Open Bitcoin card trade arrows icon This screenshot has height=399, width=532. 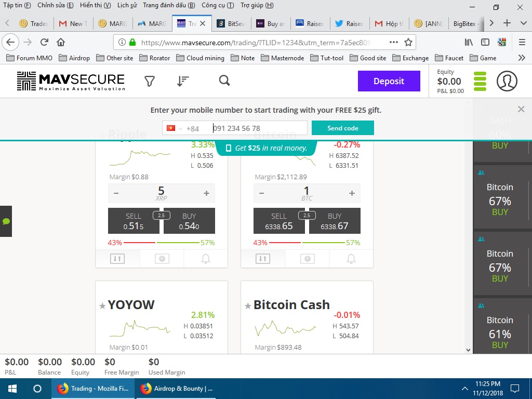(263, 259)
